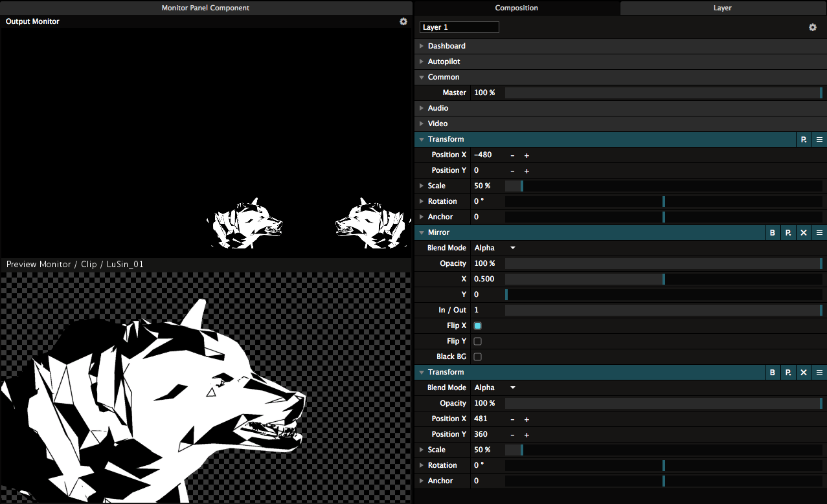
Task: Bypass the Mirror effect with B button
Action: pyautogui.click(x=773, y=232)
